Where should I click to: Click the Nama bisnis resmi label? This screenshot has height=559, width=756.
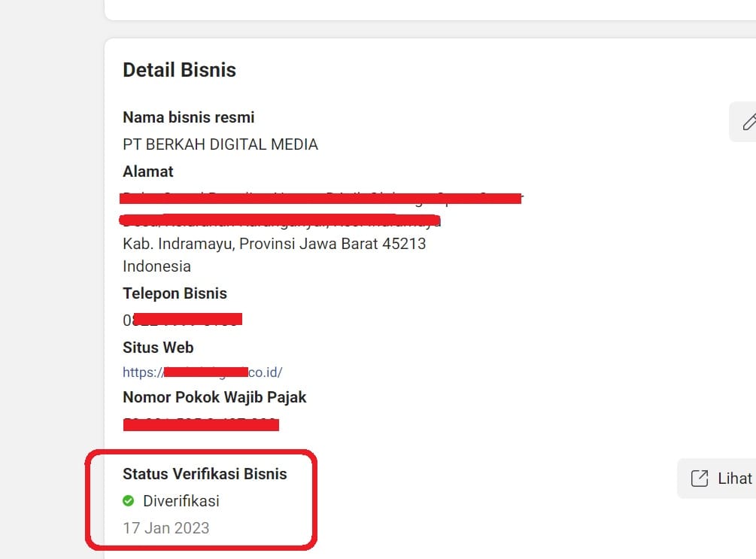click(x=188, y=117)
